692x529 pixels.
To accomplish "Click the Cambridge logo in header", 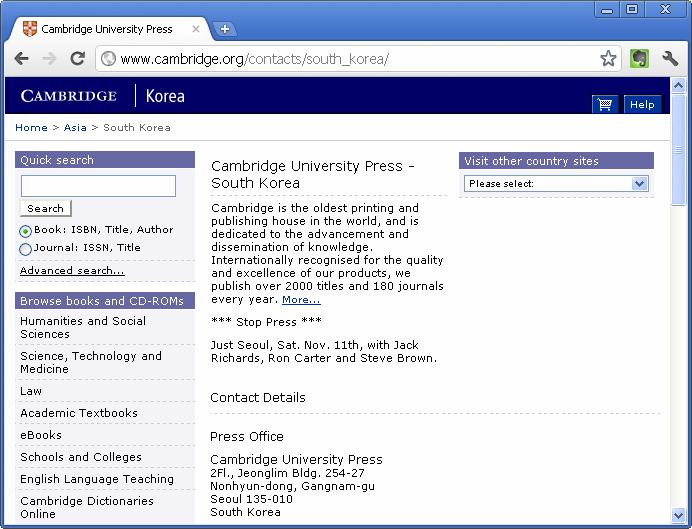I will coord(68,96).
